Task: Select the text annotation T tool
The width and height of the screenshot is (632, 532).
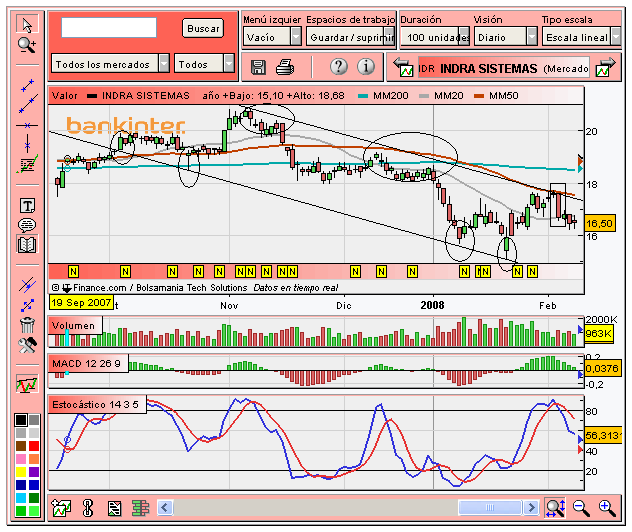Action: [27, 206]
